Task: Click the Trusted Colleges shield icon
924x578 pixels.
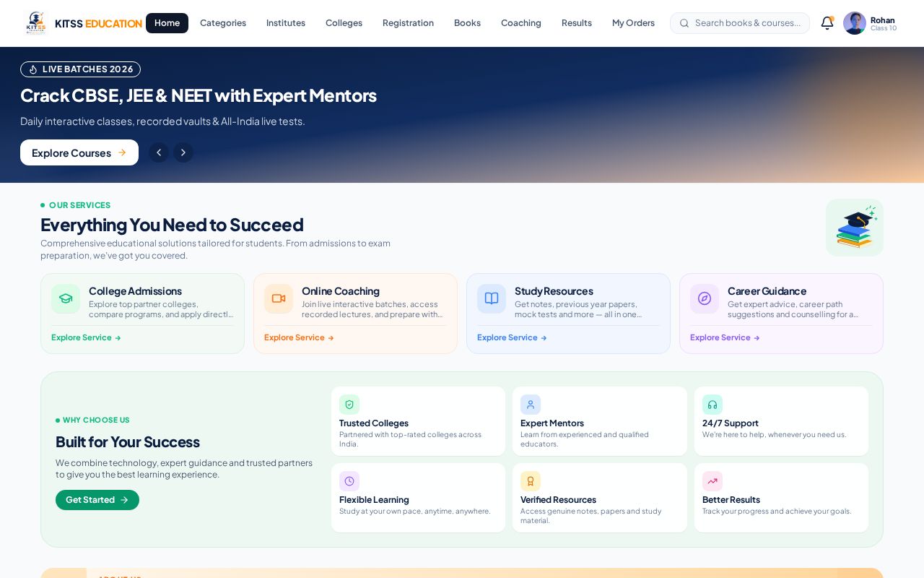Action: pos(349,405)
